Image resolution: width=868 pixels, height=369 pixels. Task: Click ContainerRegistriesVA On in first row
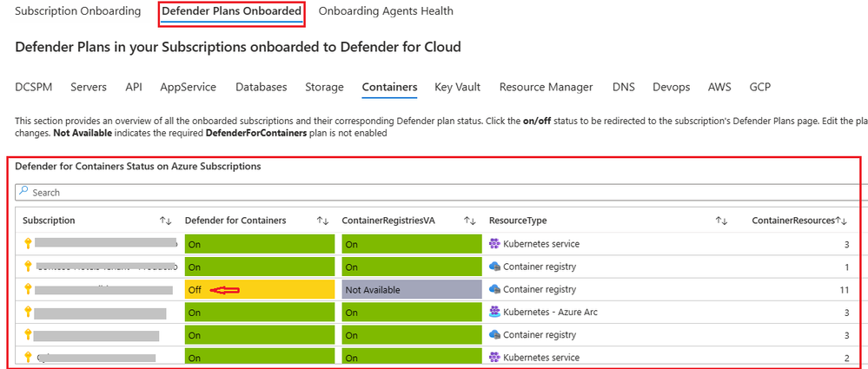point(412,244)
